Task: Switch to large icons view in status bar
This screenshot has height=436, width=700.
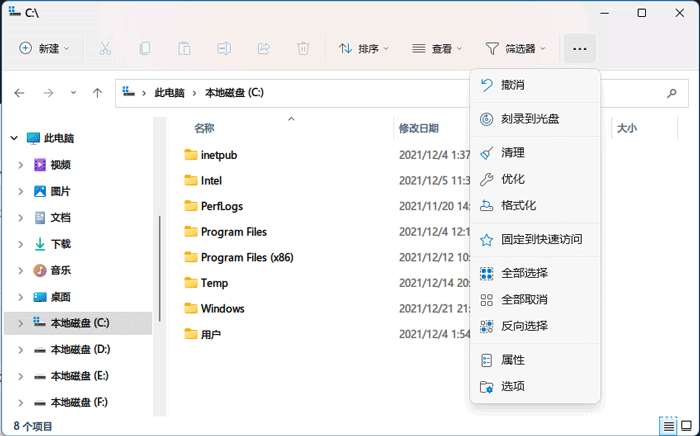Action: tap(687, 426)
